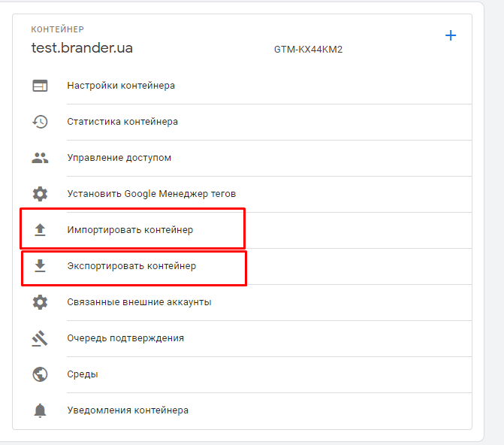This screenshot has width=504, height=445.
Task: Click the gear icon for linked external accounts
Action: pos(40,302)
